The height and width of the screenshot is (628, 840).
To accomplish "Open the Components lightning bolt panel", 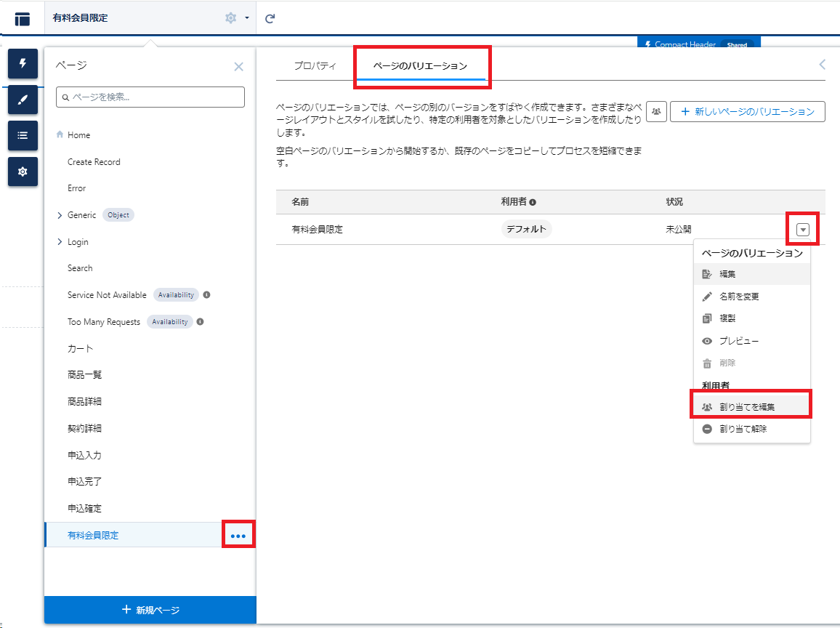I will point(23,64).
